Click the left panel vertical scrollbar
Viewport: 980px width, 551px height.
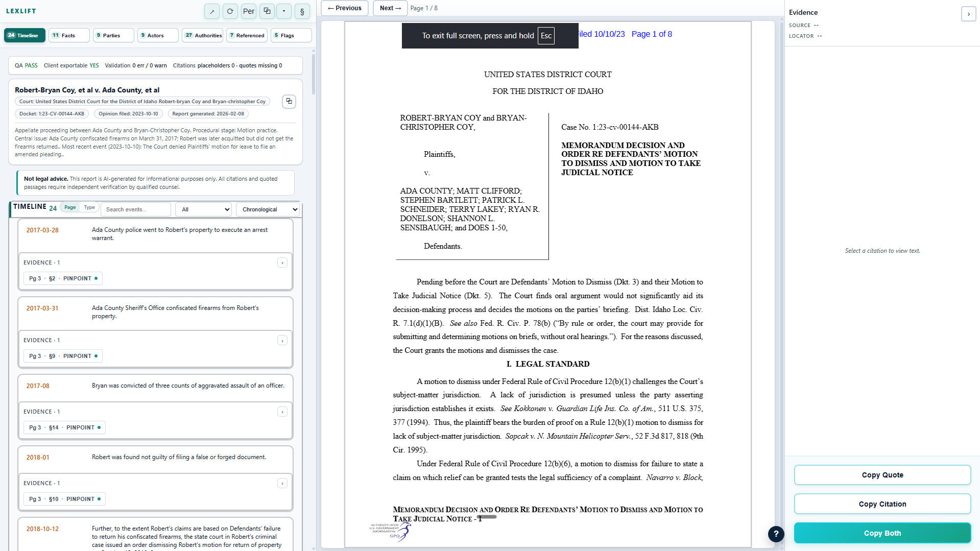click(313, 74)
